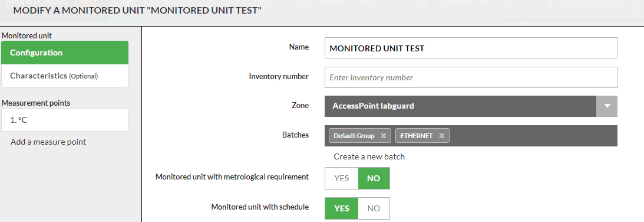The width and height of the screenshot is (644, 222).
Task: Focus the Inventory number field
Action: [471, 77]
